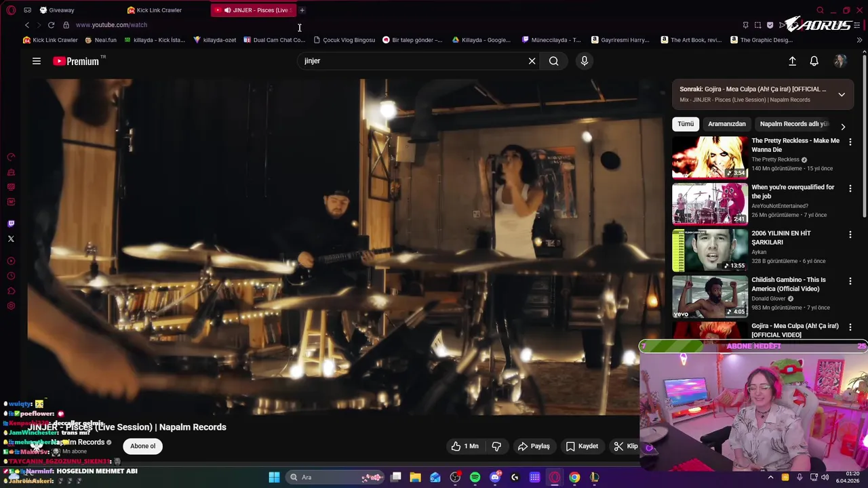Subscribe with the Abone ol button
Screen dimensions: 868x488
143,446
